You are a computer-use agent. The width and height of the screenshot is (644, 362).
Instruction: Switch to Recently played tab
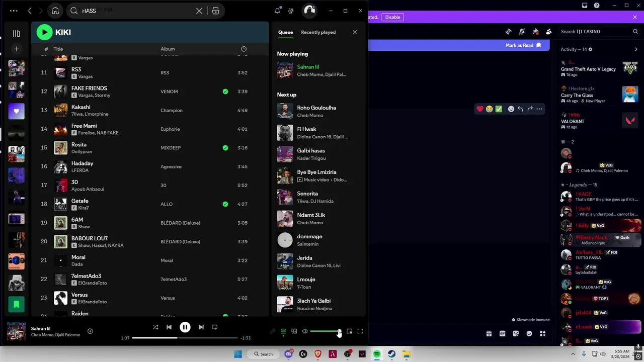tap(318, 32)
